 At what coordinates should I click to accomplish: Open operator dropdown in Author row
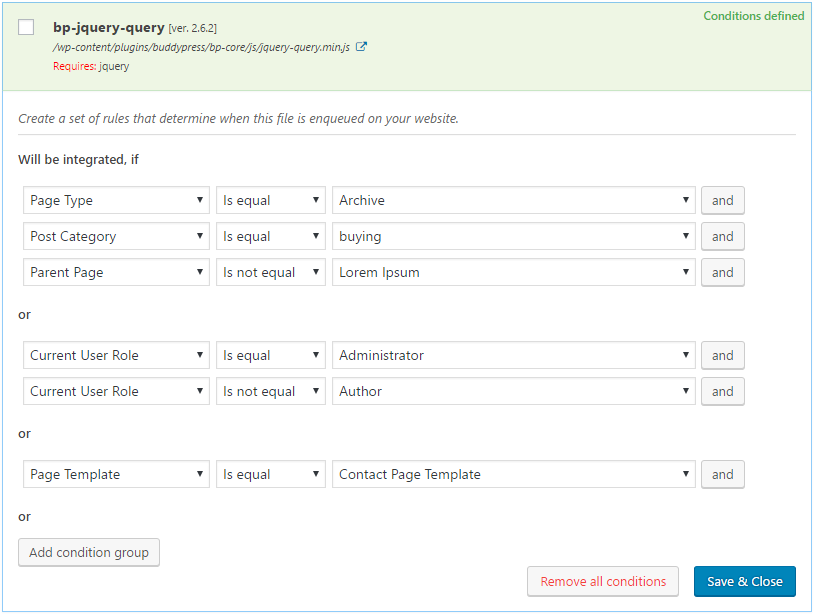270,391
